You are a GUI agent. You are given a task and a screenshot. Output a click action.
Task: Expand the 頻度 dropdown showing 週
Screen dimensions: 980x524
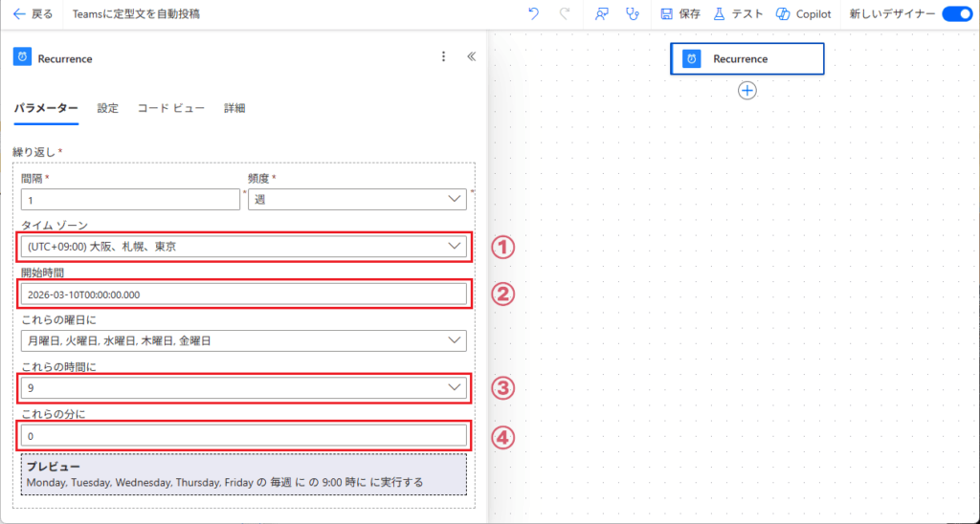coord(357,199)
